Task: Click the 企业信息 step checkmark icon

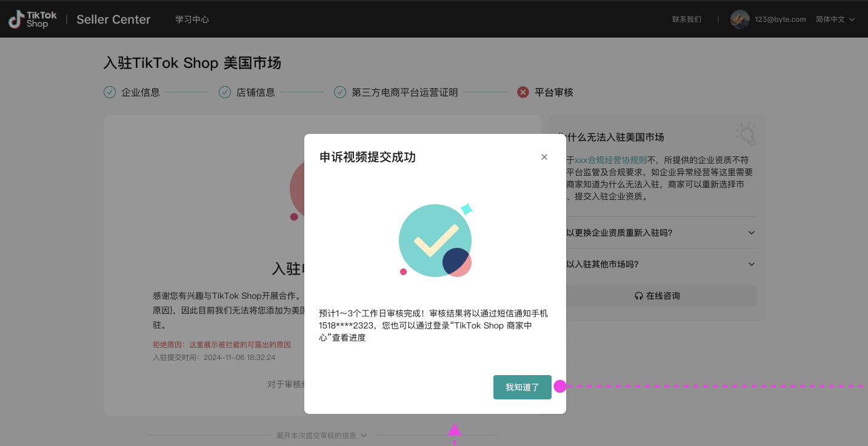Action: coord(110,92)
